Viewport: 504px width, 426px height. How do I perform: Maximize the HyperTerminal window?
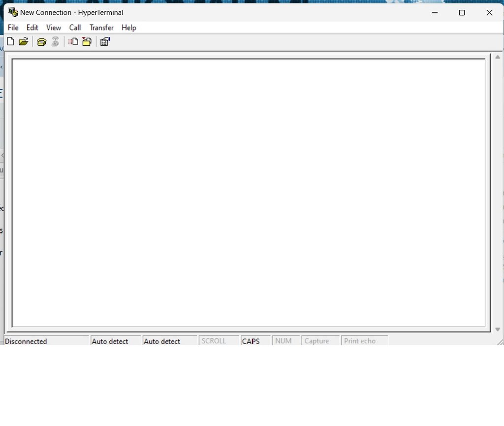coord(462,12)
